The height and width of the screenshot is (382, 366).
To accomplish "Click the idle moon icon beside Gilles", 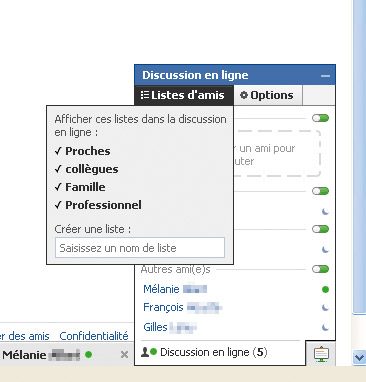I will pyautogui.click(x=325, y=327).
